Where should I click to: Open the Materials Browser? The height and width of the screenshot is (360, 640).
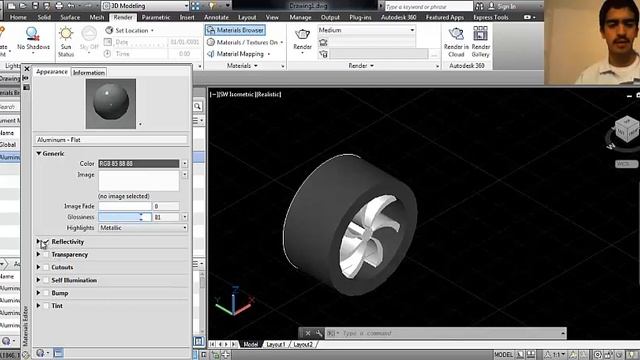click(235, 30)
